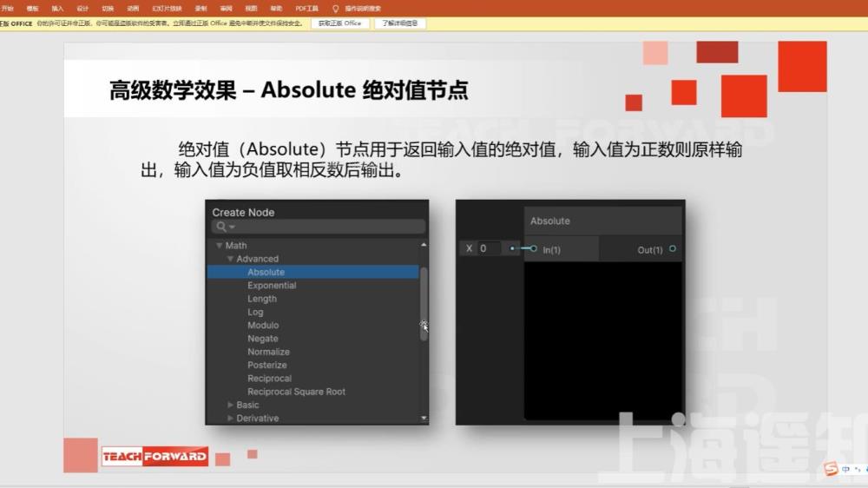The image size is (868, 488).
Task: Click the In(1) input port circle
Action: pyautogui.click(x=533, y=249)
